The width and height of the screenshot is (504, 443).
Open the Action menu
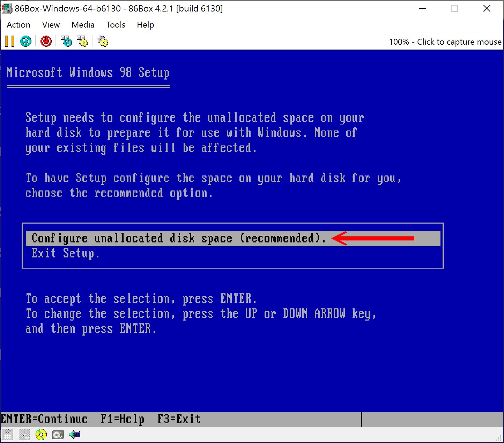(x=18, y=25)
